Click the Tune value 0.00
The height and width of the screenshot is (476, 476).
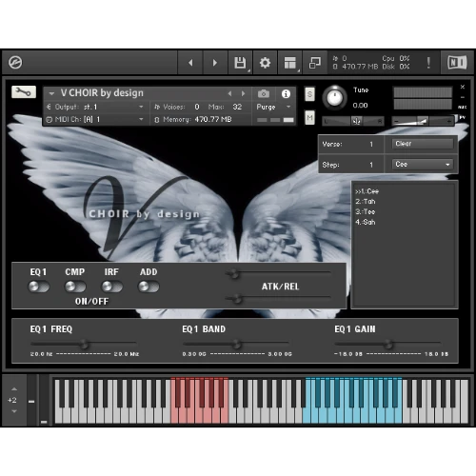pos(360,106)
